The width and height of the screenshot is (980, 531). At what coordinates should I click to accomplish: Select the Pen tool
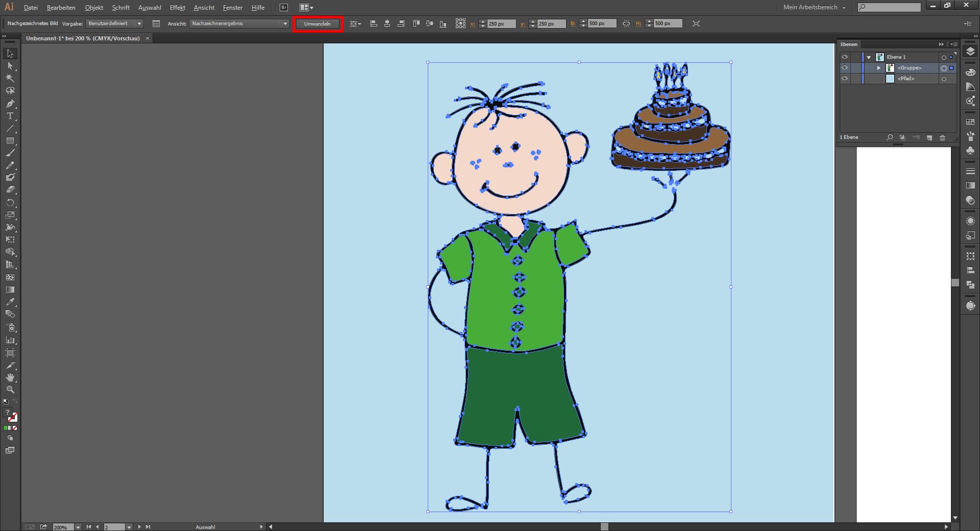click(x=10, y=104)
